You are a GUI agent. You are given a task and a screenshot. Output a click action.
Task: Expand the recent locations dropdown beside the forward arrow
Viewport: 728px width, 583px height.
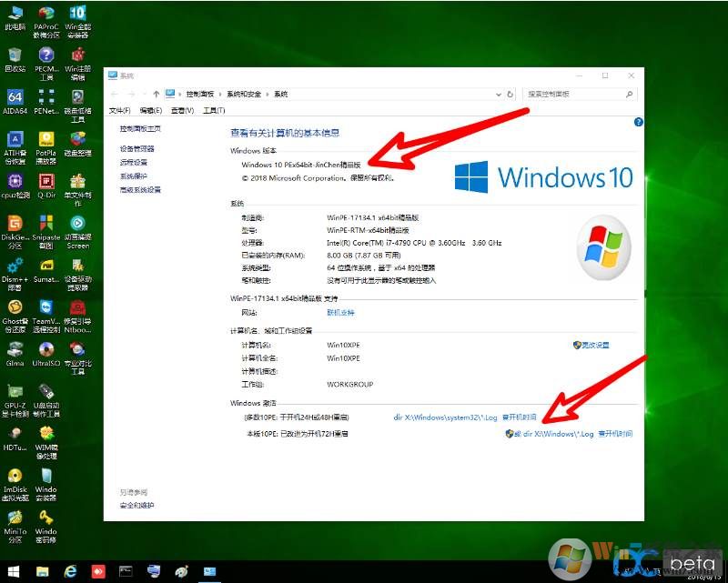coord(145,94)
